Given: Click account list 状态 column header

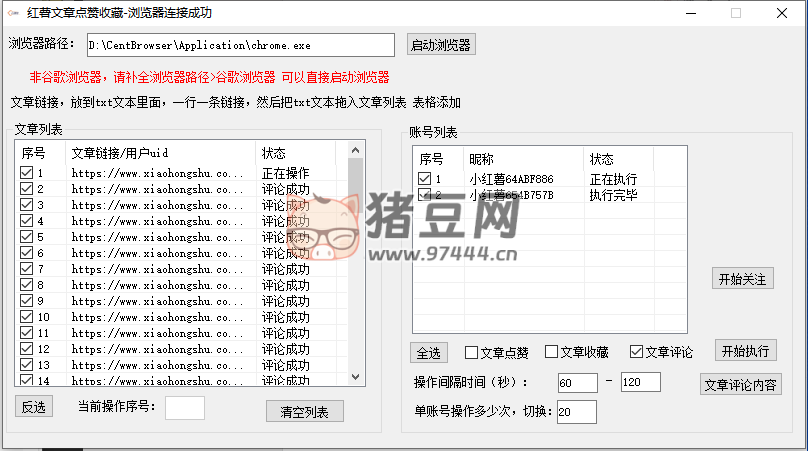Looking at the screenshot, I should 619,159.
